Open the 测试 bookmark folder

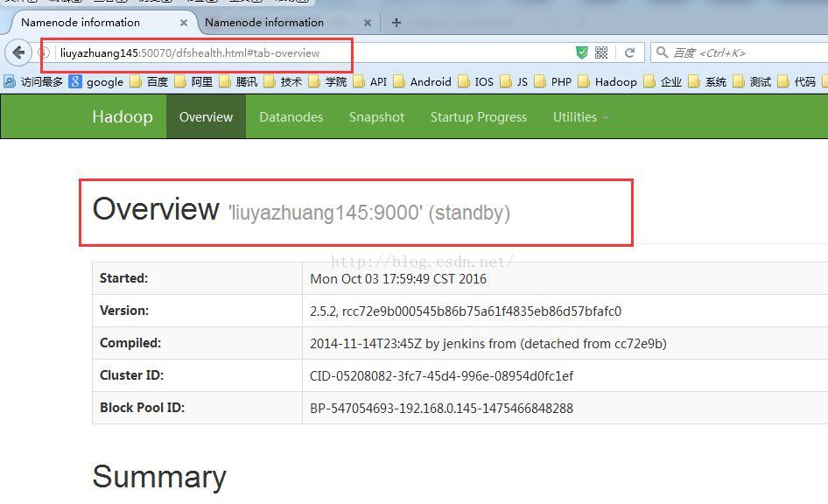tap(752, 81)
